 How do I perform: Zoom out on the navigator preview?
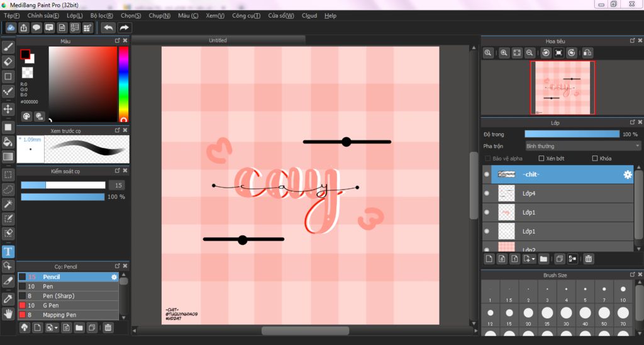pos(530,53)
